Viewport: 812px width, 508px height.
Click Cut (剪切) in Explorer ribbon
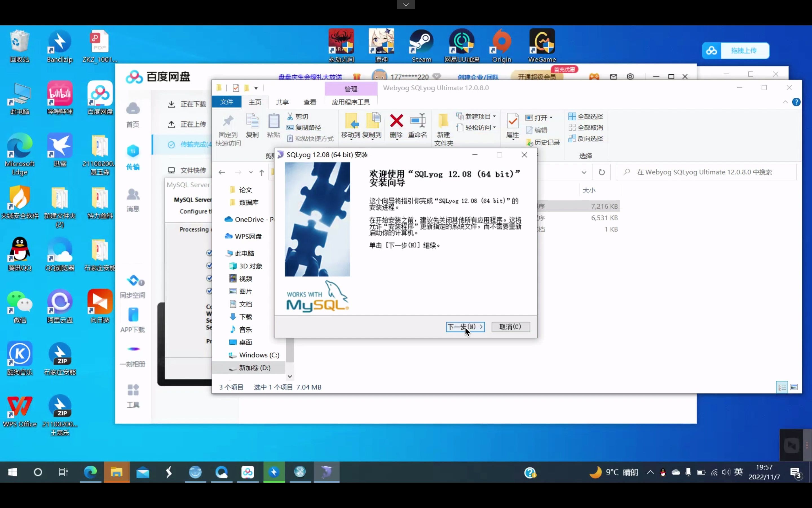pos(298,117)
